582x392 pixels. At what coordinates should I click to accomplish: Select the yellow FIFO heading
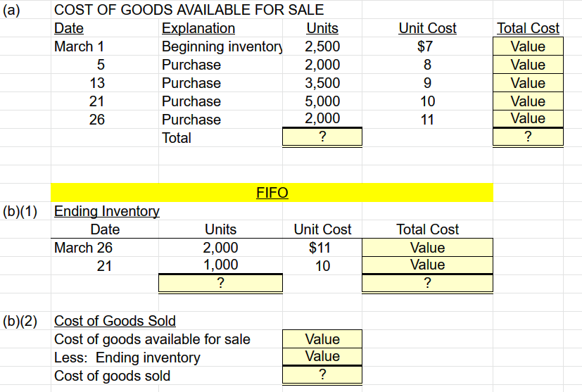click(x=272, y=193)
